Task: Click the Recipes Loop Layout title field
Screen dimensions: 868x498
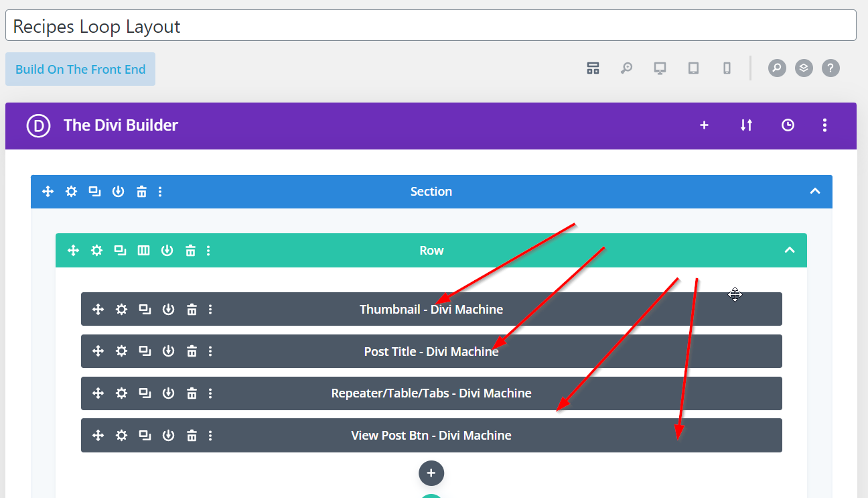Action: 430,26
